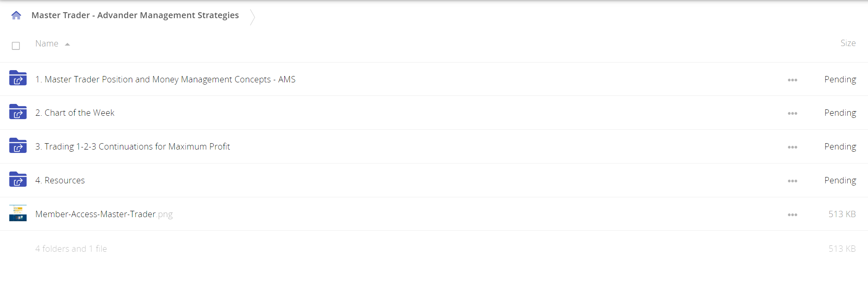
Task: Preview the Member-Access-Master-Trader thumbnail image
Action: tap(18, 213)
